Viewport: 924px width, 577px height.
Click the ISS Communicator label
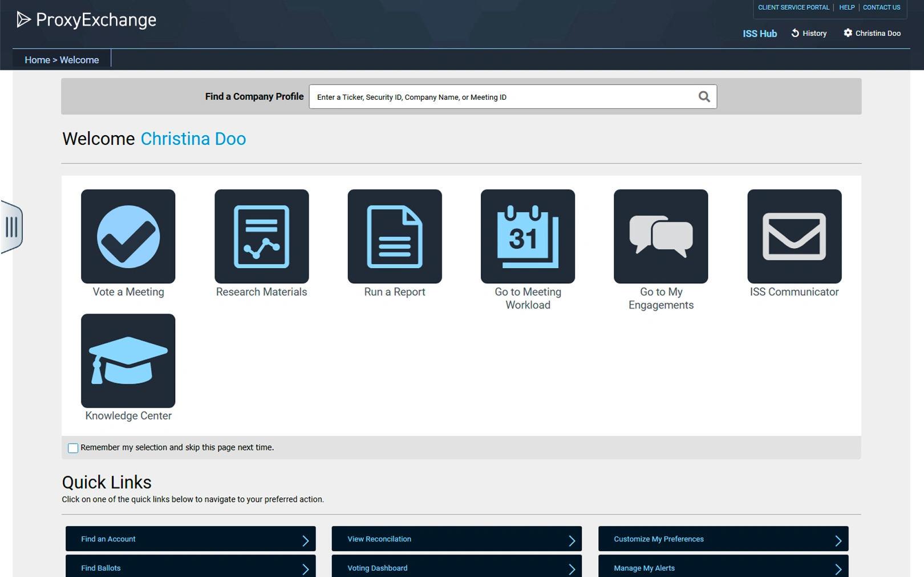pos(795,292)
